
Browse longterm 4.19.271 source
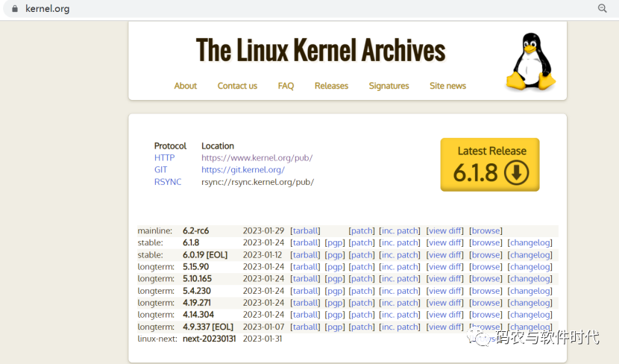pyautogui.click(x=486, y=302)
